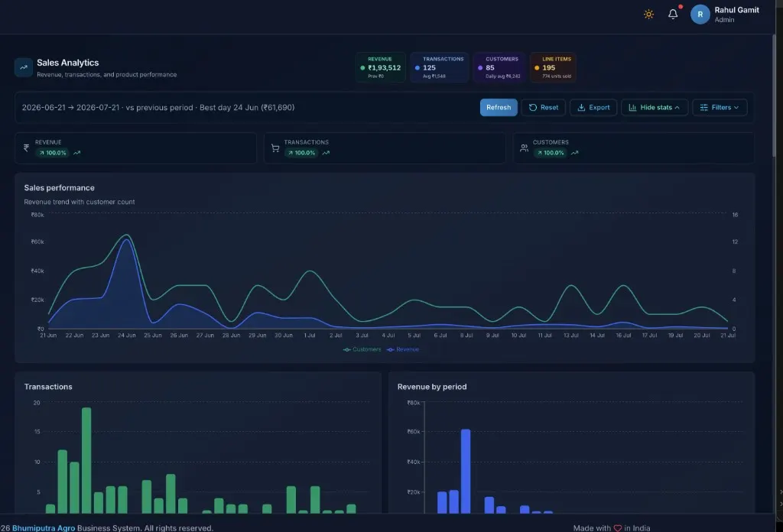783x532 pixels.
Task: Click the 24 Jun axis label
Action: coord(127,336)
